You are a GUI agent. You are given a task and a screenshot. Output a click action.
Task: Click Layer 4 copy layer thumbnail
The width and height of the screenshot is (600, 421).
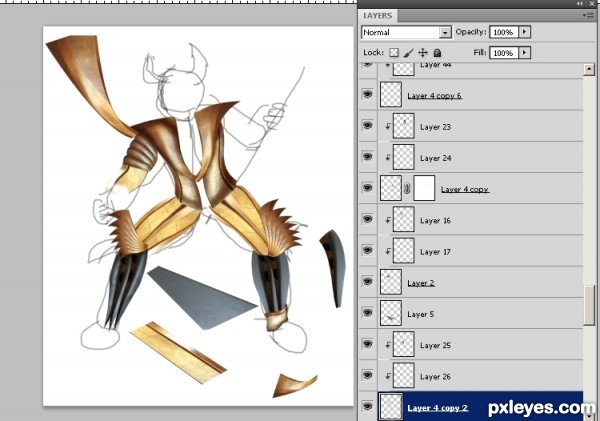tap(391, 188)
